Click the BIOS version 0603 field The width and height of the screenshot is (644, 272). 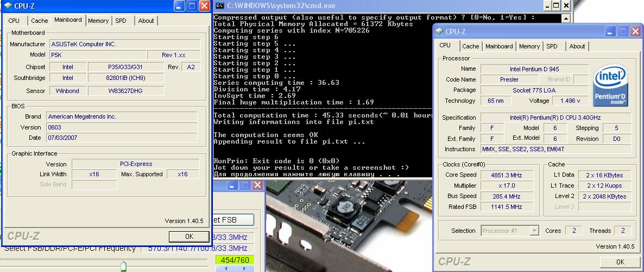point(122,127)
